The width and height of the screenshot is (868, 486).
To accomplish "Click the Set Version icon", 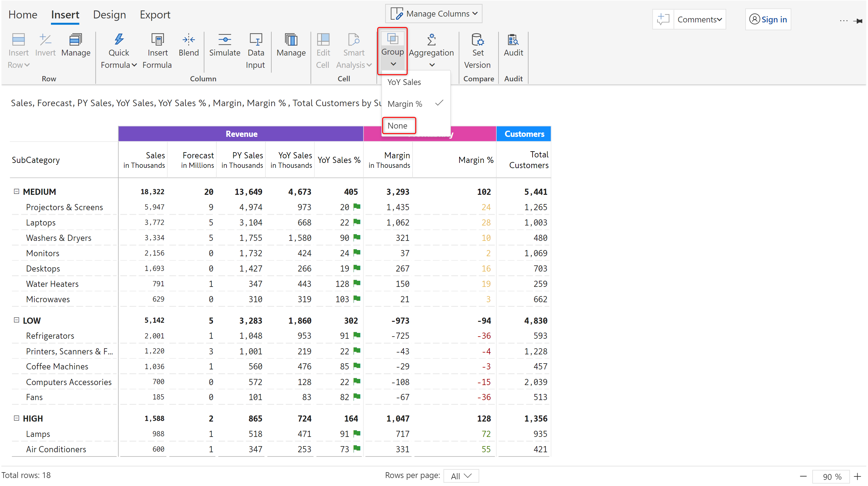I will (478, 40).
